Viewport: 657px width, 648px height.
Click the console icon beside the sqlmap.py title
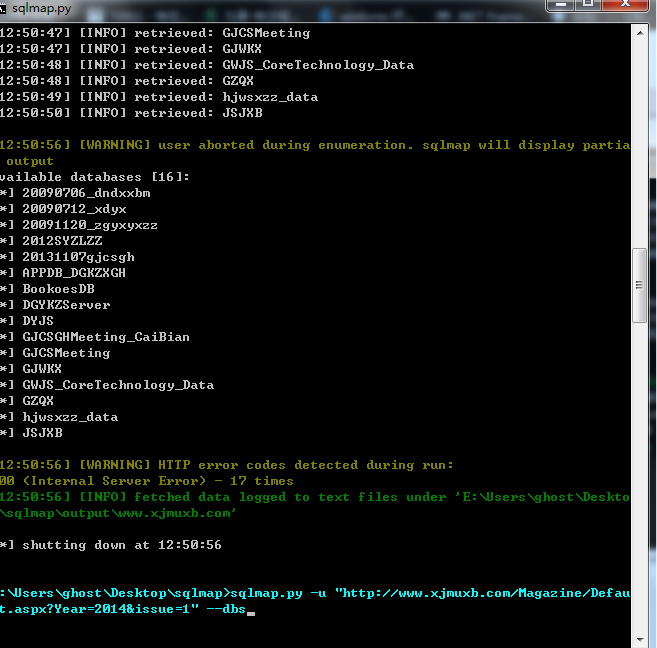pyautogui.click(x=3, y=8)
